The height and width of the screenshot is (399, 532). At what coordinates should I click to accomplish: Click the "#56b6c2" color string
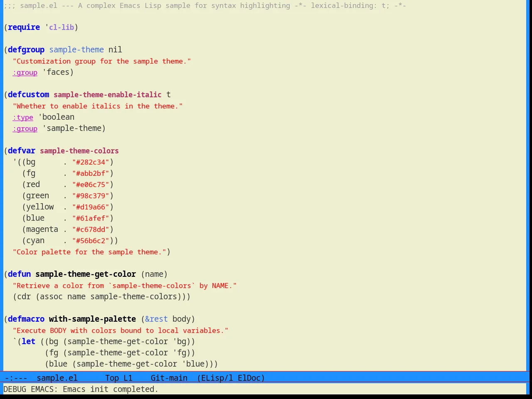(x=91, y=241)
